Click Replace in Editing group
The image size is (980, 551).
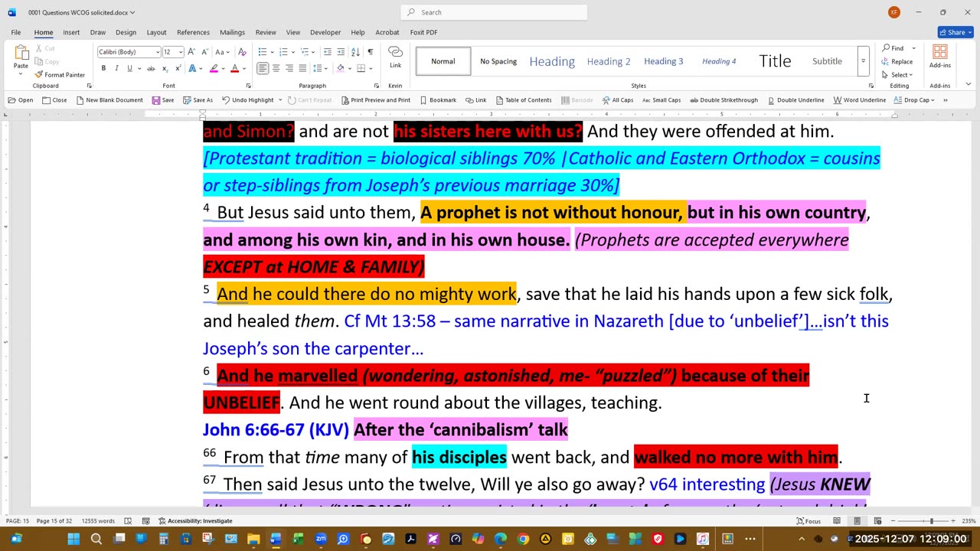tap(897, 61)
